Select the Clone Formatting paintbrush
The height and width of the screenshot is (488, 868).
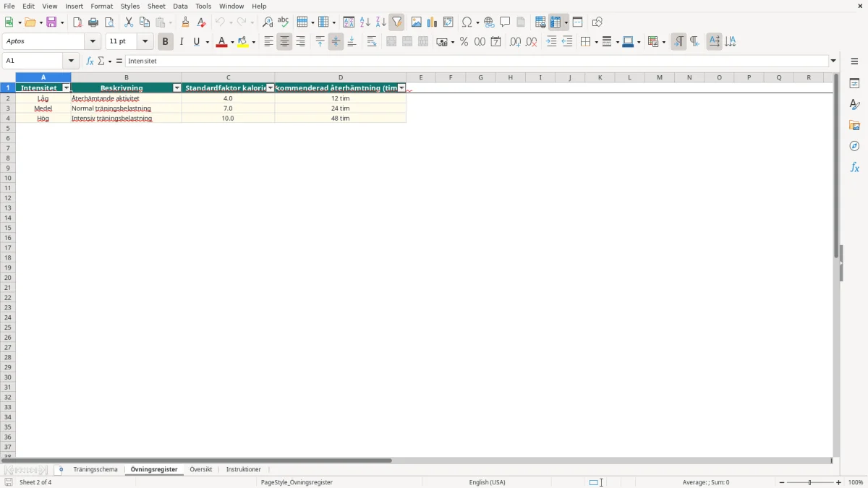point(186,22)
